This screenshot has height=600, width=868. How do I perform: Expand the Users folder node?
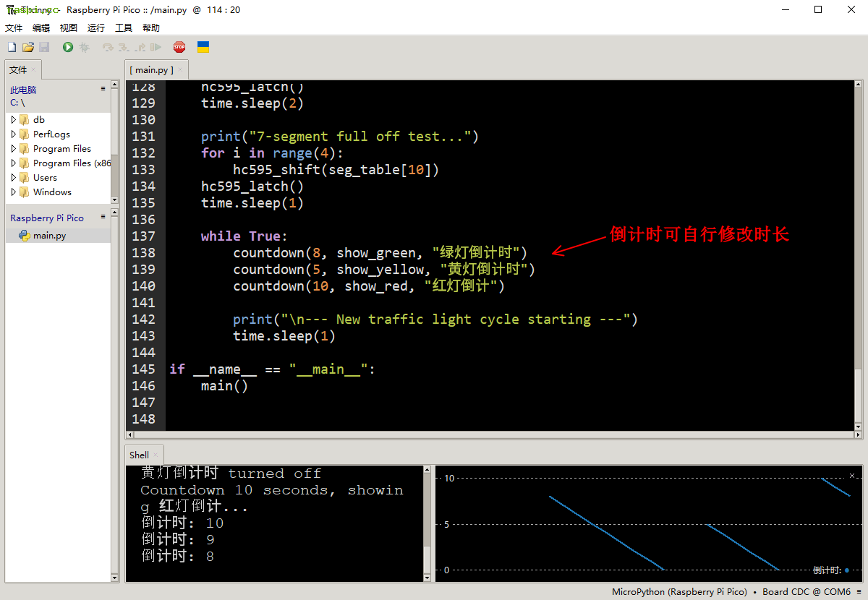[14, 178]
